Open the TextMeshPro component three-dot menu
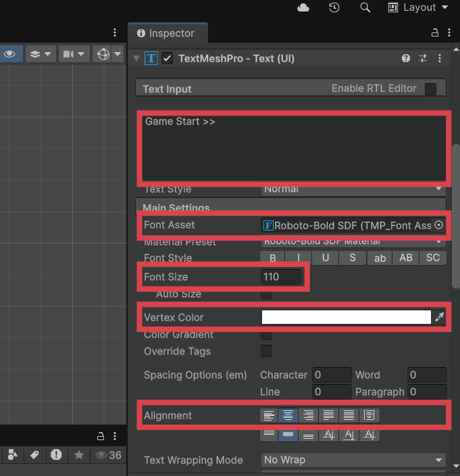Image resolution: width=460 pixels, height=476 pixels. pyautogui.click(x=440, y=59)
